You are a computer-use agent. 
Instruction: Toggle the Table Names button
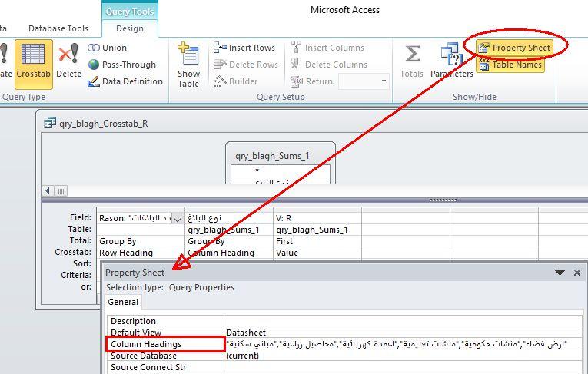point(510,65)
